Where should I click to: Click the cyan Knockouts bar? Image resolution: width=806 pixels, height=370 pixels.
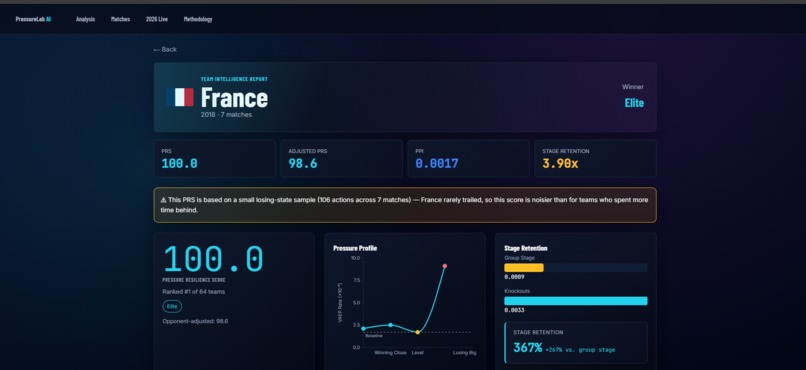pyautogui.click(x=576, y=301)
